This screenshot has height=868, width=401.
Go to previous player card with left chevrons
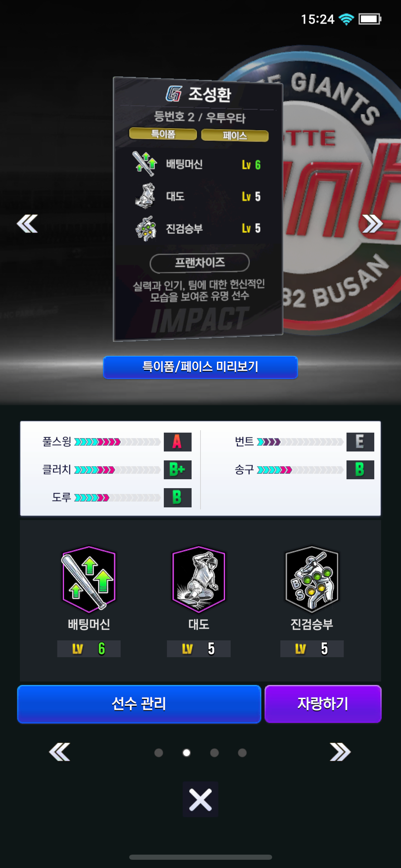point(27,224)
